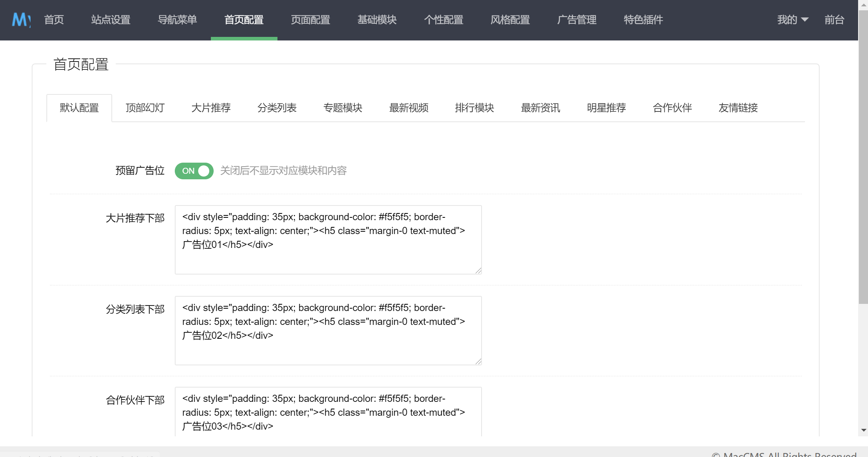Switch to the 明星推荐 tab

pyautogui.click(x=606, y=108)
